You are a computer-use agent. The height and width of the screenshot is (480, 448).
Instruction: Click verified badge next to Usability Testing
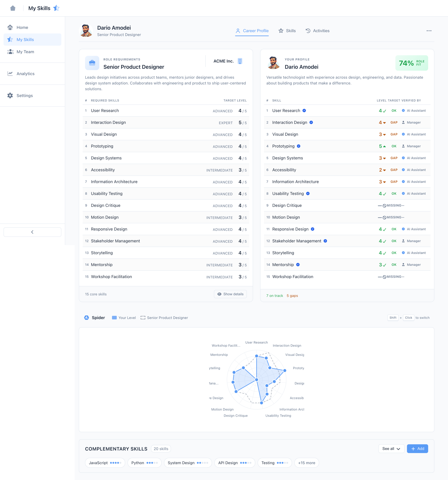point(308,194)
